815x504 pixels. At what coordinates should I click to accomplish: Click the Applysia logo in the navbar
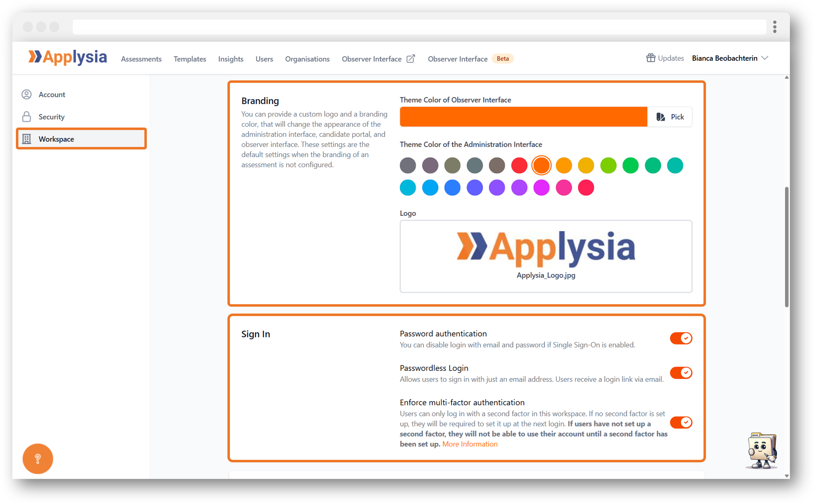[67, 58]
